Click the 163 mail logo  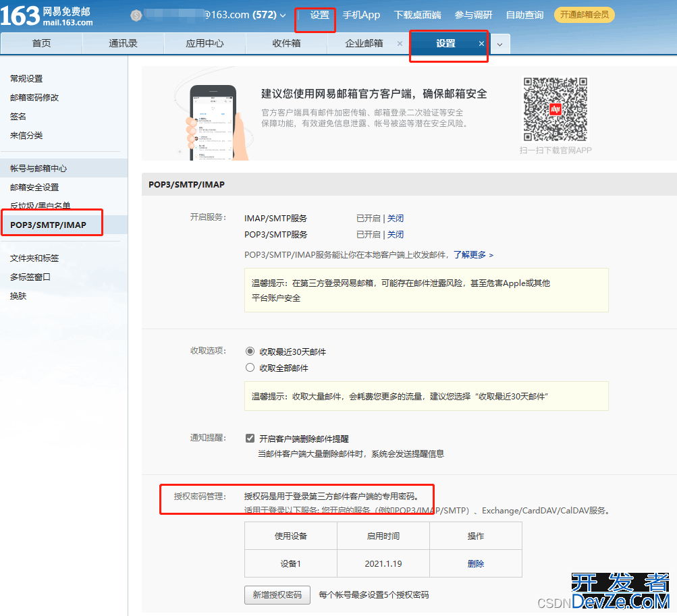[47, 16]
